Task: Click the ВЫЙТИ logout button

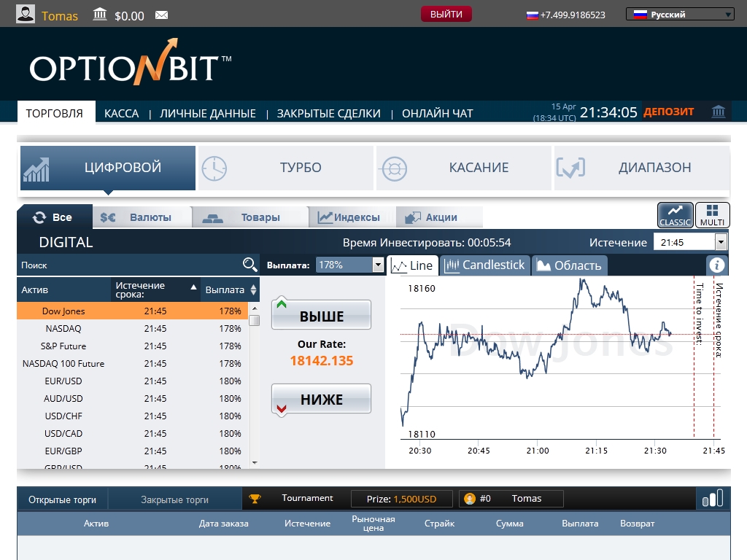Action: pos(446,14)
